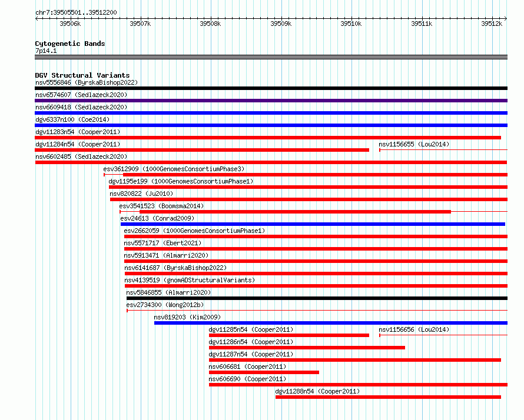Viewport: 524px width, 420px height.
Task: Click the nsv5556846 (ByrskaBishop2022) variant label
Action: pyautogui.click(x=87, y=82)
